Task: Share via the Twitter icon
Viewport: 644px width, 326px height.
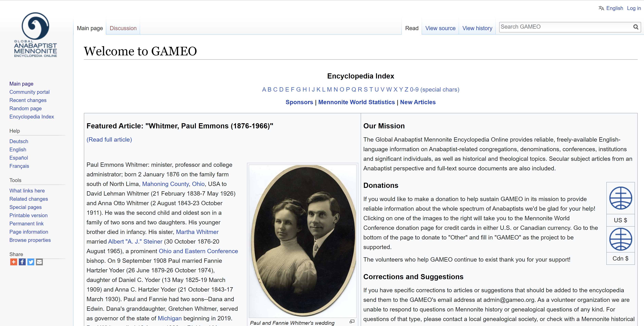Action: (31, 262)
